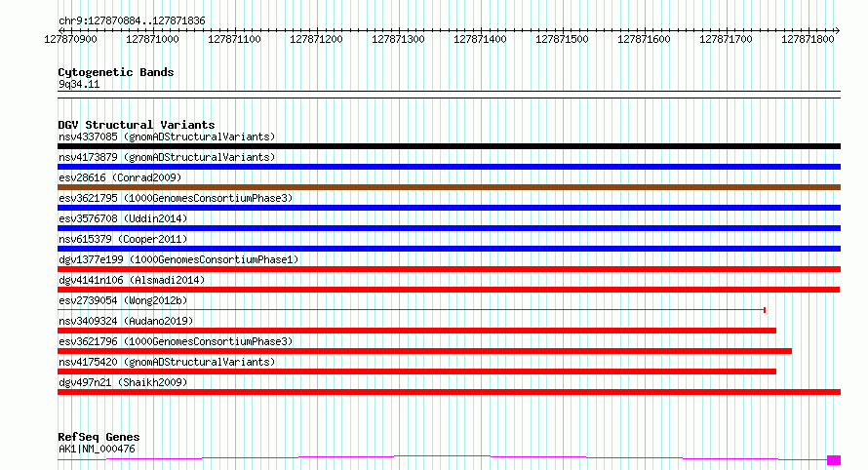This screenshot has width=868, height=470.
Task: Click the thin red esv2739054 variant line
Action: pos(412,310)
